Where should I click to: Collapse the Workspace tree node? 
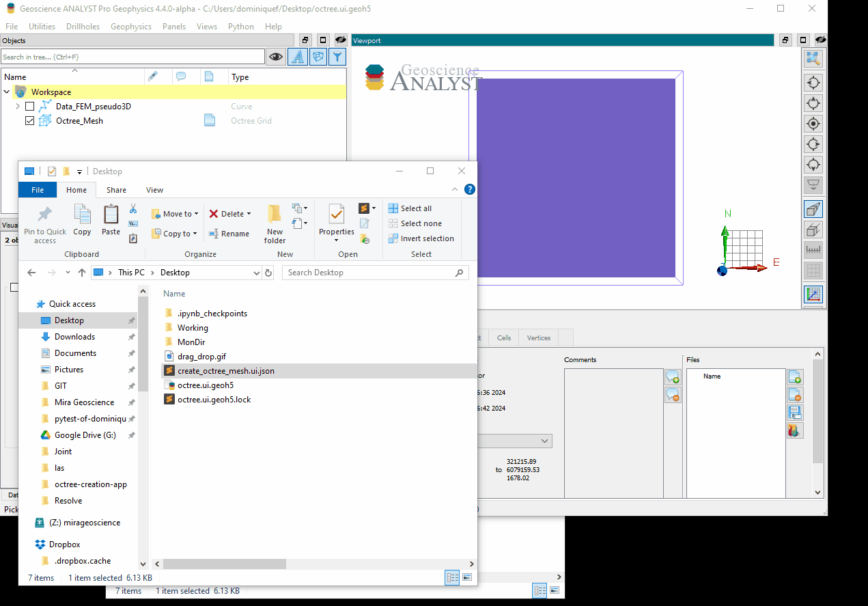(7, 92)
